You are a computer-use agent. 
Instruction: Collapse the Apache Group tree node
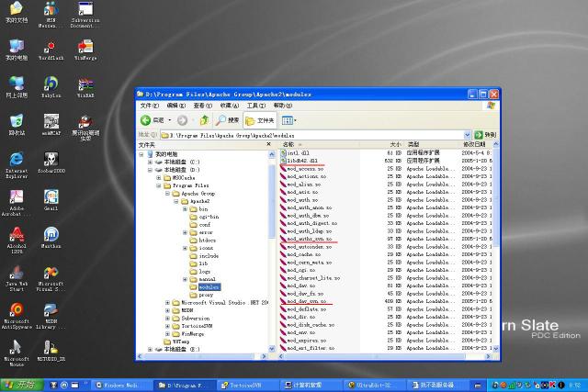[167, 194]
